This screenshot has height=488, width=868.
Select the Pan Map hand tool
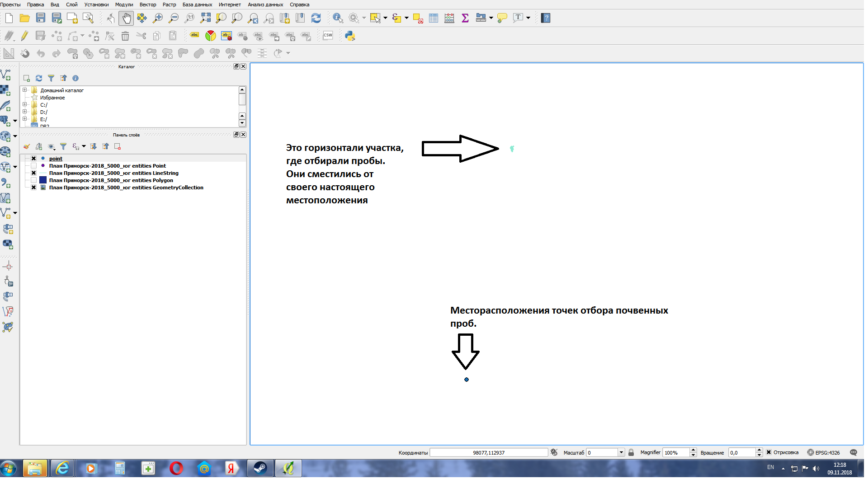coord(126,18)
